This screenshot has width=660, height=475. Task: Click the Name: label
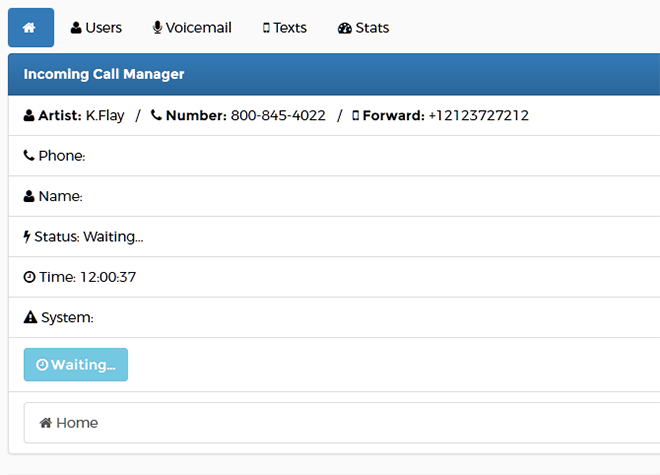tap(61, 196)
